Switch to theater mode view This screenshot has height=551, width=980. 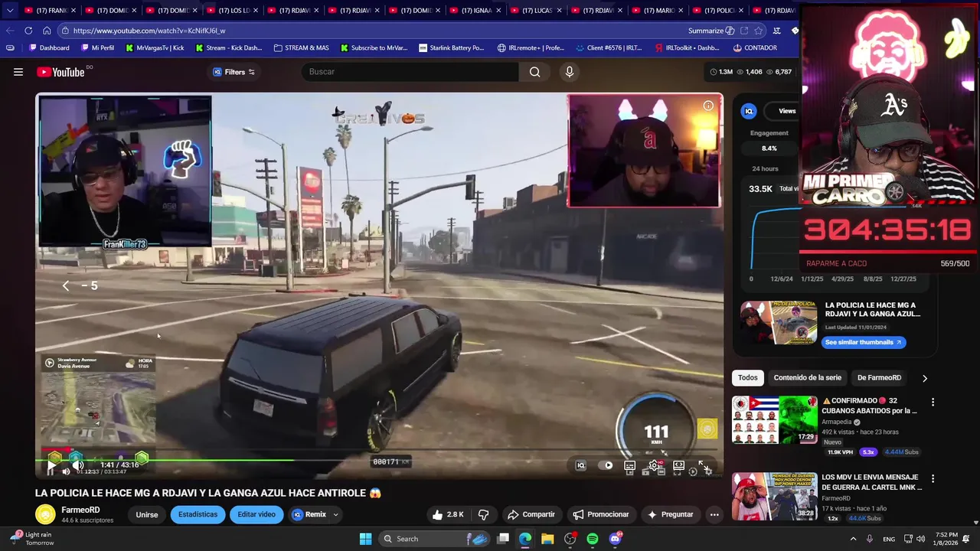(x=678, y=465)
